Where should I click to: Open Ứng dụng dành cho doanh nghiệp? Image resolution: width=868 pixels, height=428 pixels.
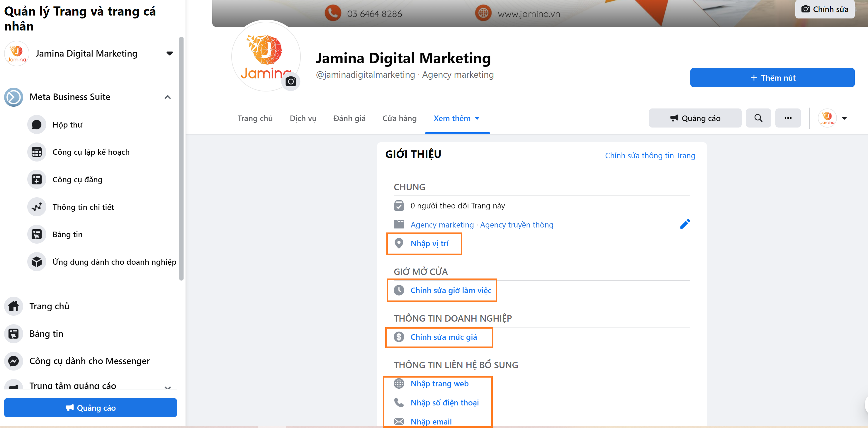pyautogui.click(x=114, y=262)
